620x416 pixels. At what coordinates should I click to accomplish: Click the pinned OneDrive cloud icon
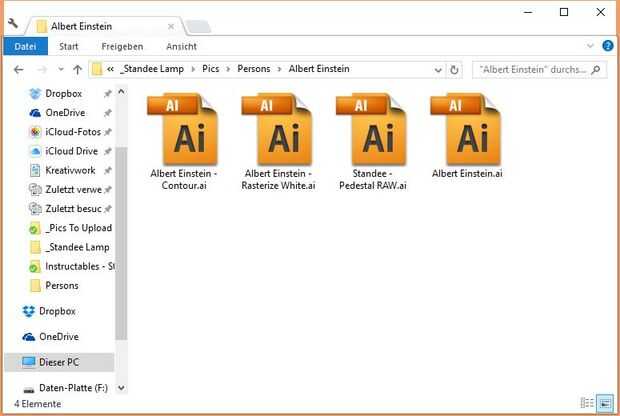tap(35, 113)
